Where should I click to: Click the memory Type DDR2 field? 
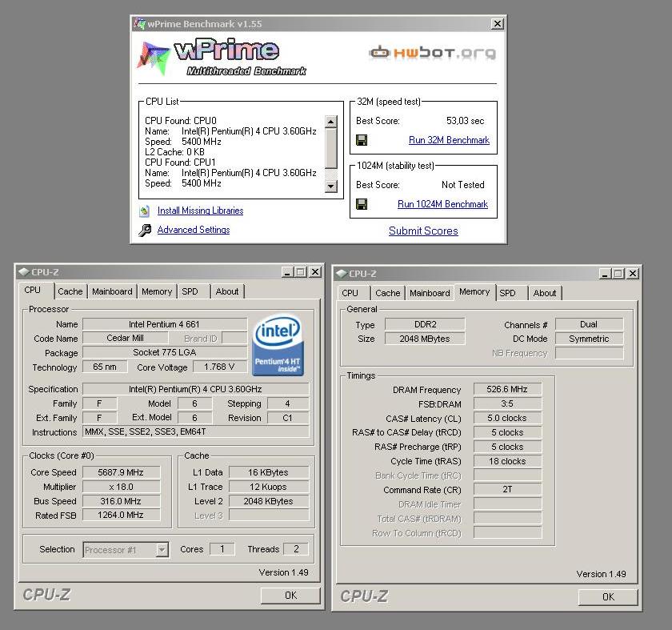click(x=425, y=325)
